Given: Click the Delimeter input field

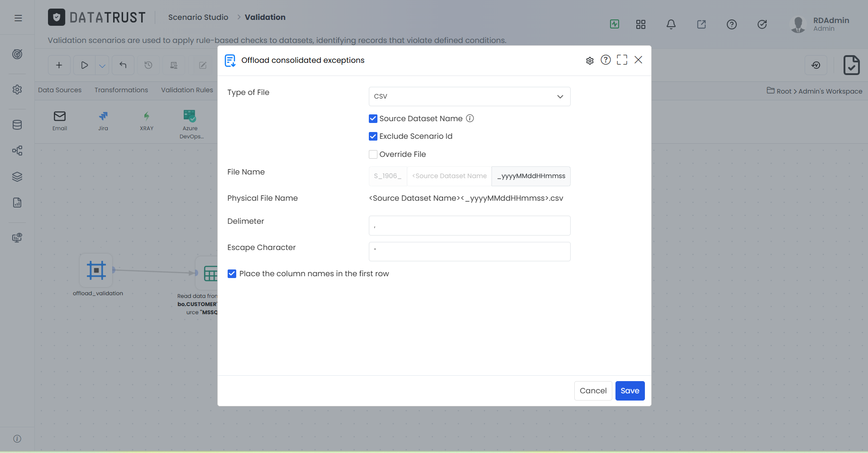Looking at the screenshot, I should [469, 225].
